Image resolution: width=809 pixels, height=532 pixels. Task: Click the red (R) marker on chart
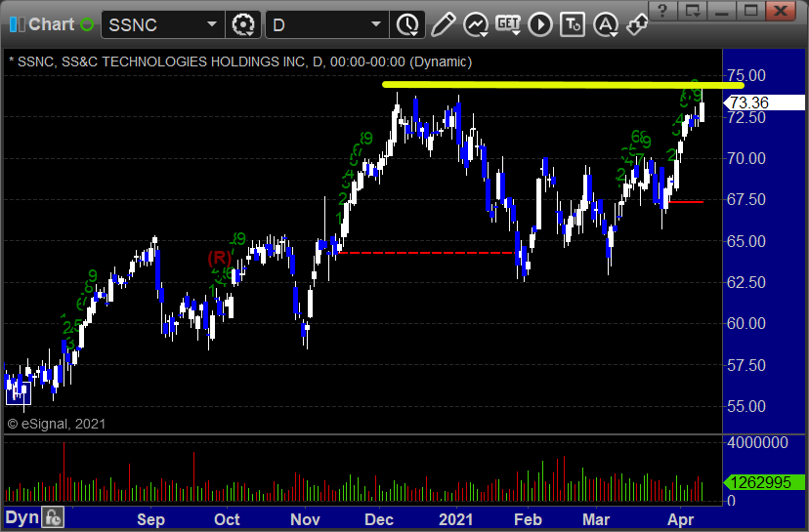pyautogui.click(x=219, y=258)
